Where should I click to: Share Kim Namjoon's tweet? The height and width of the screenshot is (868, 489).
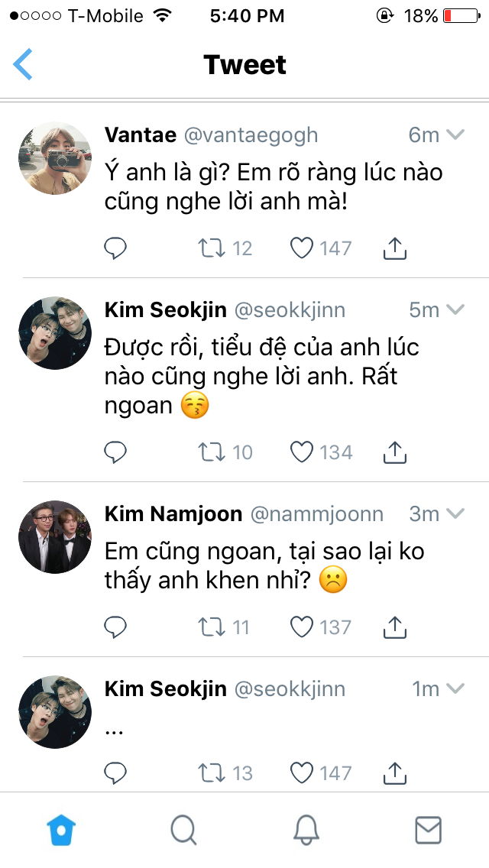pyautogui.click(x=394, y=627)
